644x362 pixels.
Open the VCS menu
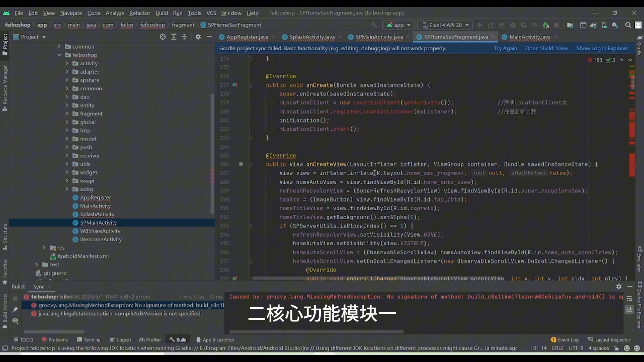coord(211,13)
